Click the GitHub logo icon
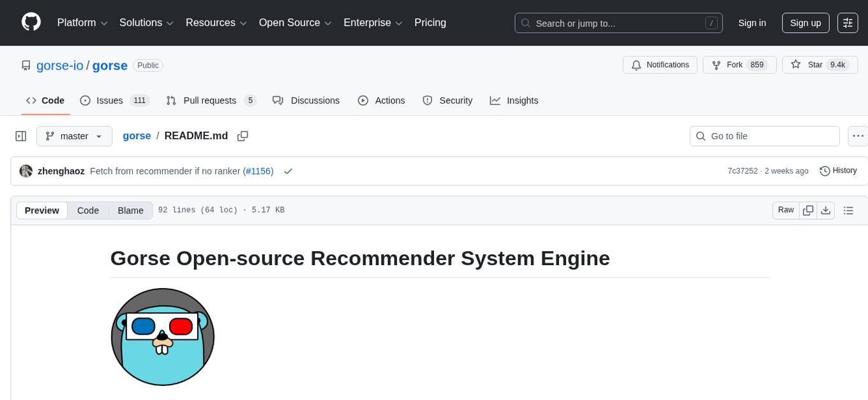This screenshot has width=868, height=400. pos(31,22)
